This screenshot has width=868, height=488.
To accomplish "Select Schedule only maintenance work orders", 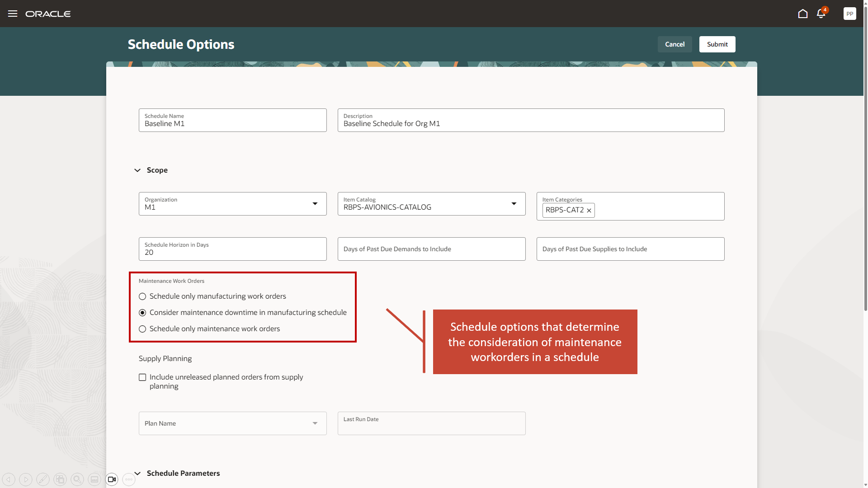I will (142, 329).
